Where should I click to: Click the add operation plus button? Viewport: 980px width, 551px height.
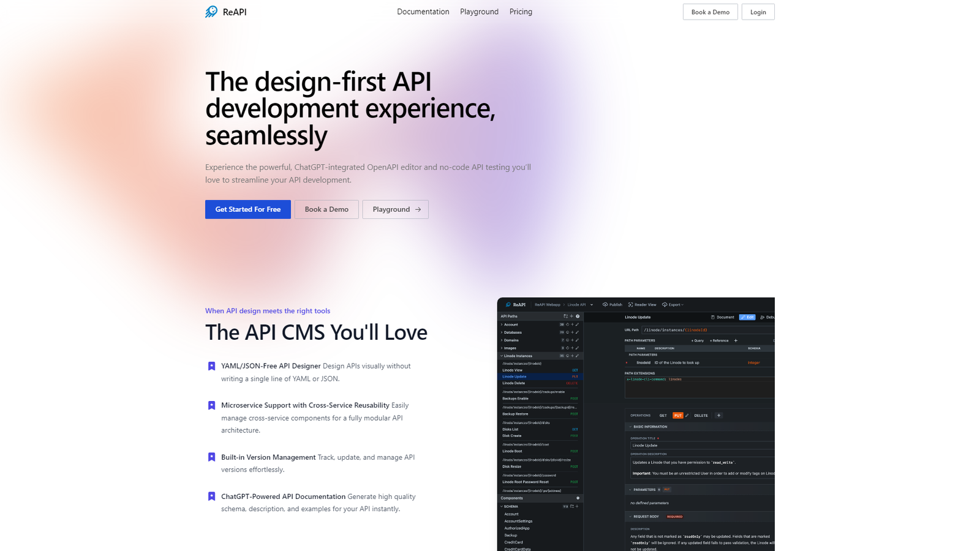[x=718, y=416]
